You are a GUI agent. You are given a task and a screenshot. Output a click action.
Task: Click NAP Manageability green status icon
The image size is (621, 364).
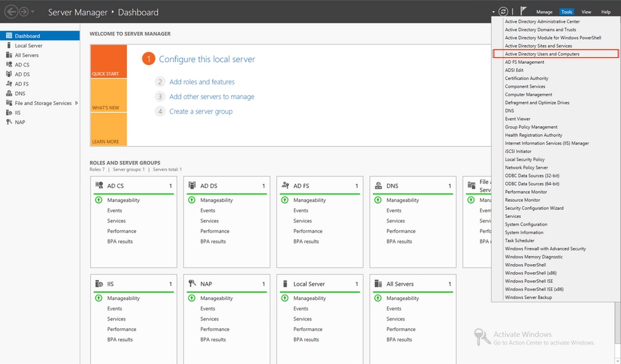191,298
